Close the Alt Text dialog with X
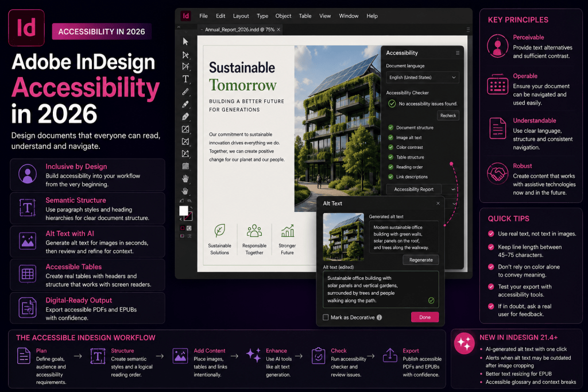The height and width of the screenshot is (392, 588). pos(438,203)
